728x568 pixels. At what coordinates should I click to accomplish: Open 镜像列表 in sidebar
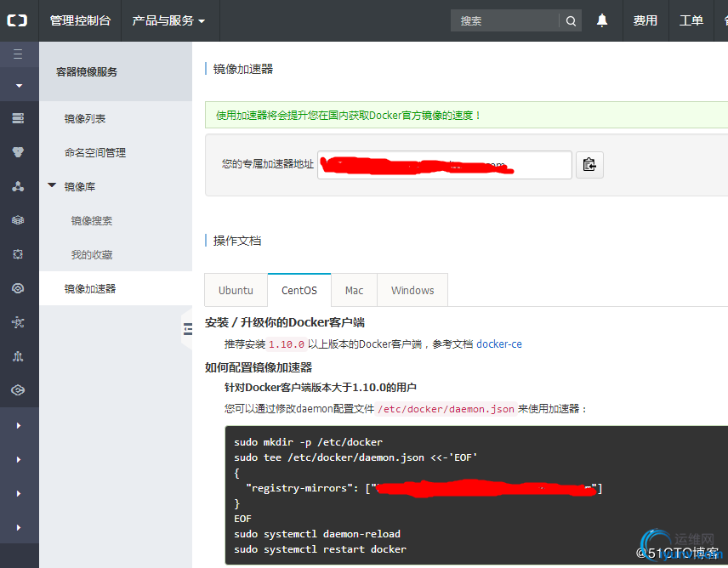[85, 119]
